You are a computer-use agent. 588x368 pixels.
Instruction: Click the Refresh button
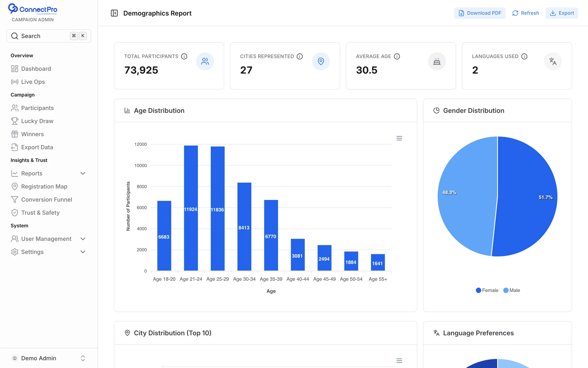coord(526,13)
